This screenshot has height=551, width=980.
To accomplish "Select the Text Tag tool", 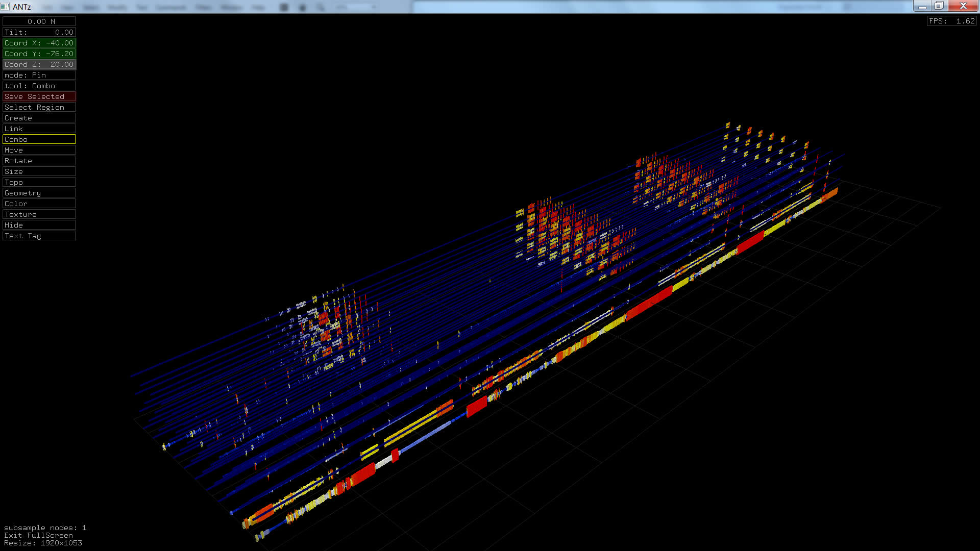I will [39, 236].
